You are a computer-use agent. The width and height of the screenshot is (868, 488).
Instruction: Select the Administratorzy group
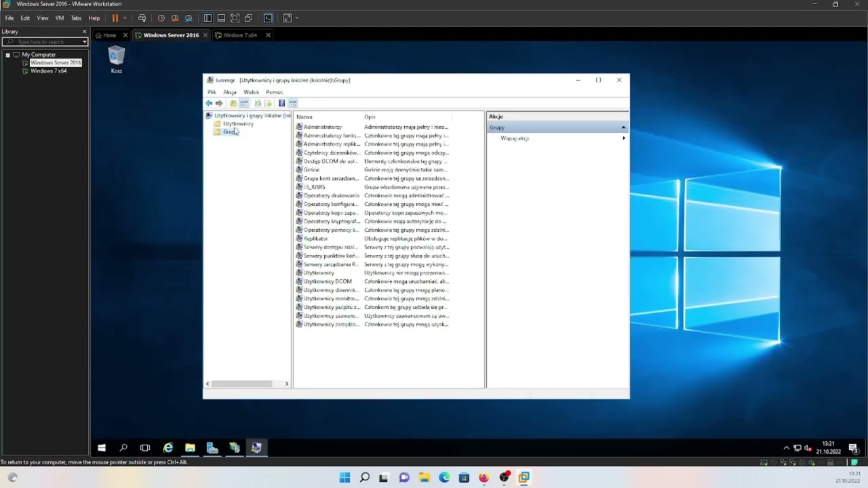323,127
